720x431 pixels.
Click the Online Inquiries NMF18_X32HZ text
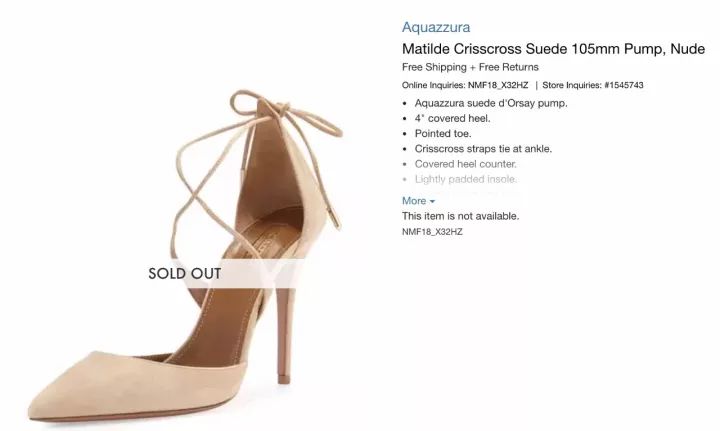(465, 85)
